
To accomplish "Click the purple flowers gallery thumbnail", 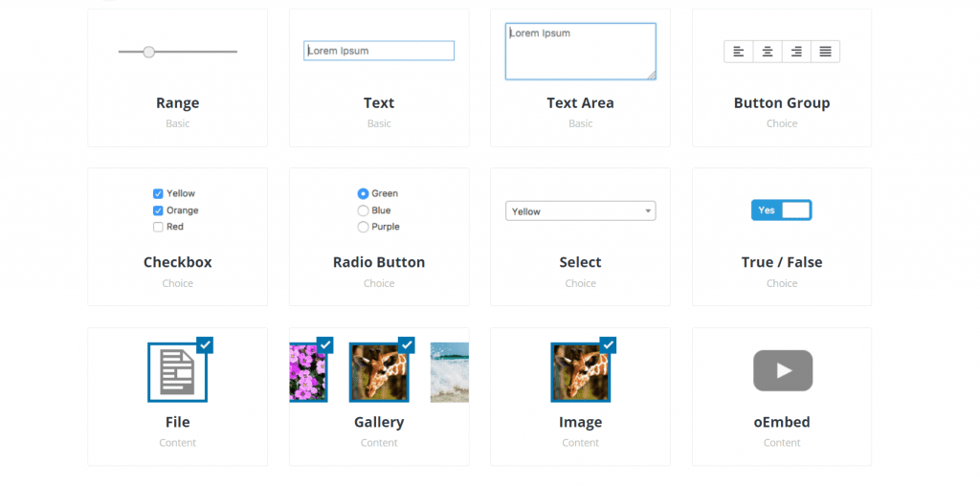I will pos(309,372).
